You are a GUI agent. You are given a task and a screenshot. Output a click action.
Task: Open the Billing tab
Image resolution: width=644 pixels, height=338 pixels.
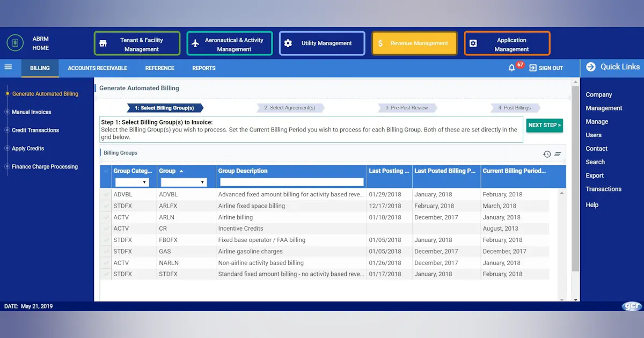(x=40, y=68)
